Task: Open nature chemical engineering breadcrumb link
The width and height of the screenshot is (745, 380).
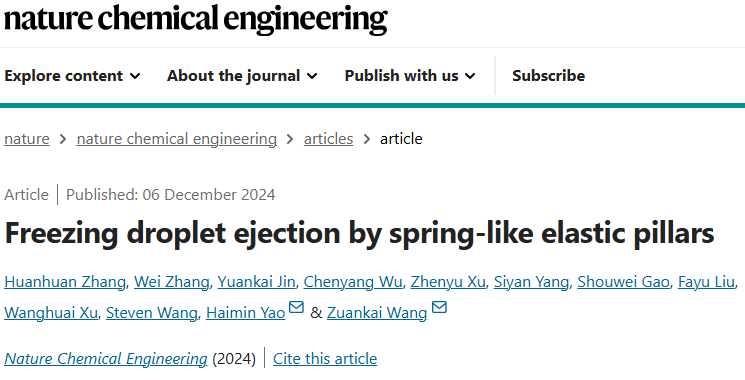Action: [176, 139]
